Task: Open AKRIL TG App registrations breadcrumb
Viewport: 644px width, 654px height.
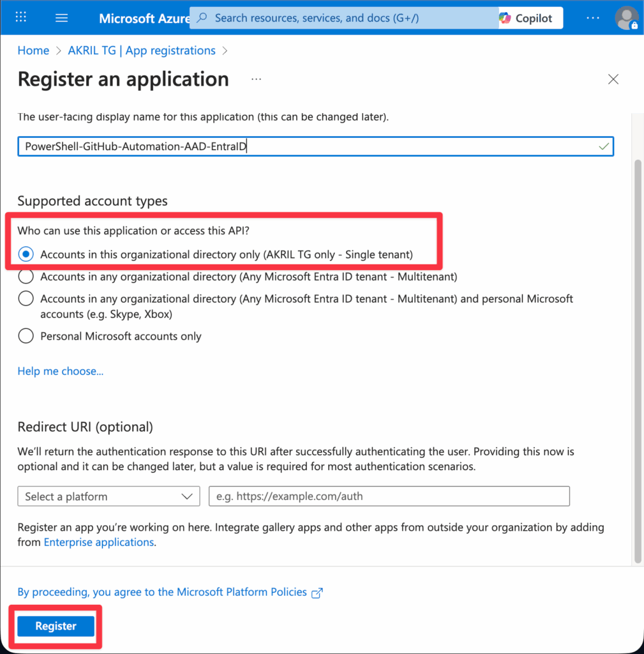Action: (x=141, y=50)
